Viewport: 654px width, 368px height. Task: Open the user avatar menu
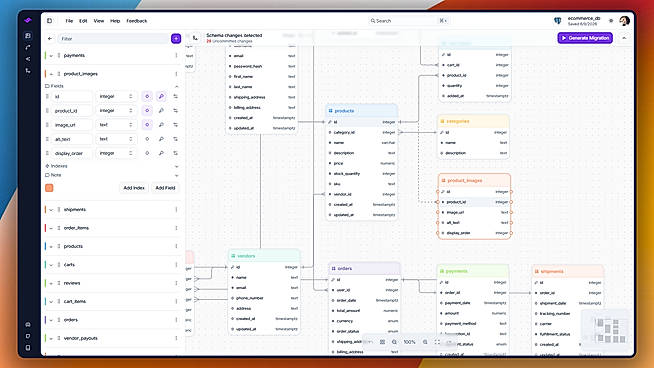[x=624, y=20]
